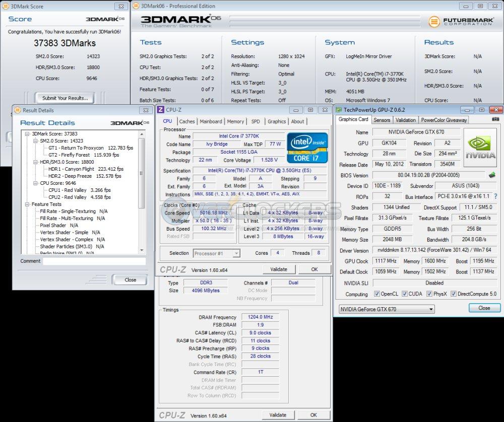The width and height of the screenshot is (504, 422).
Task: Open the PowerColor Giveaway tab
Action: 444,120
